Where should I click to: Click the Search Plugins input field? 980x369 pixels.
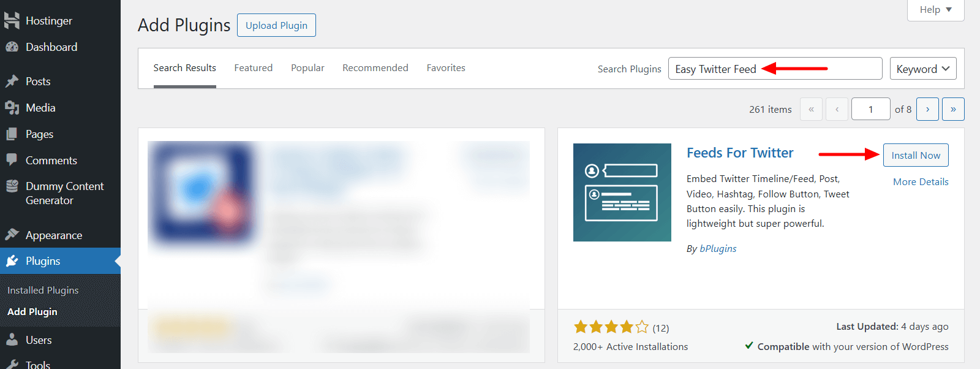coord(775,69)
